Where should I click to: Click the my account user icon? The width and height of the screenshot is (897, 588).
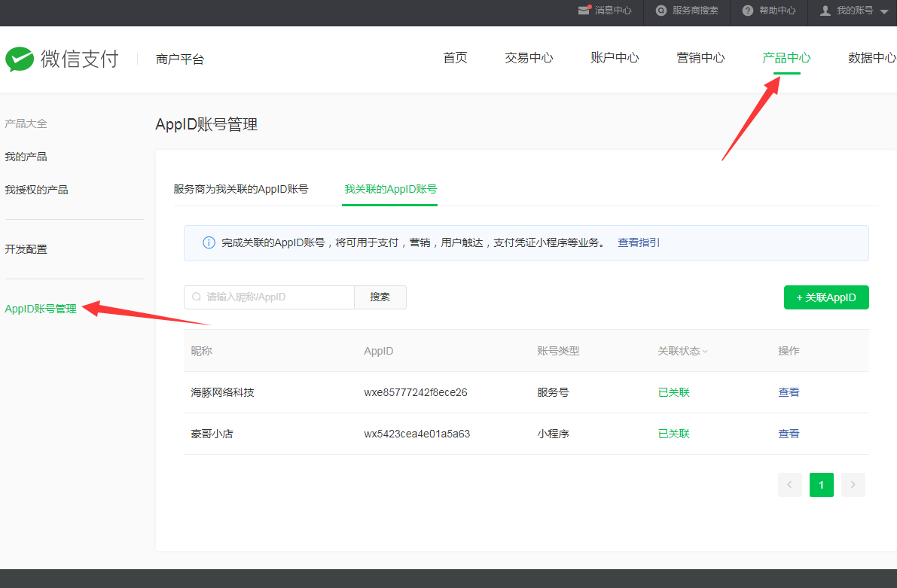coord(825,11)
